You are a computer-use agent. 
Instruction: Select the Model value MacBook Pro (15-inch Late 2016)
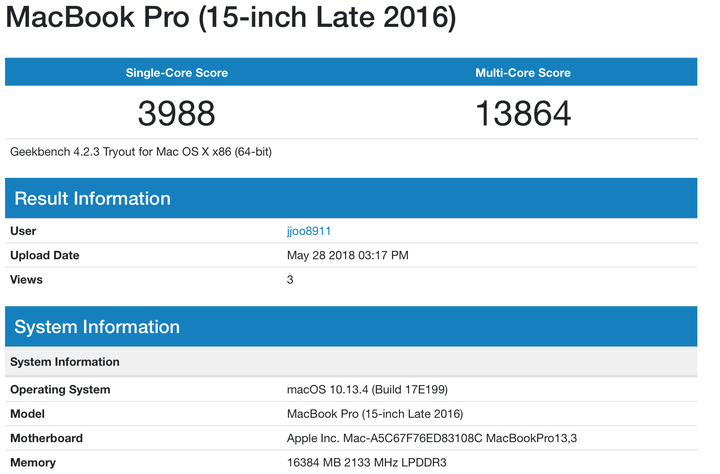tap(375, 414)
